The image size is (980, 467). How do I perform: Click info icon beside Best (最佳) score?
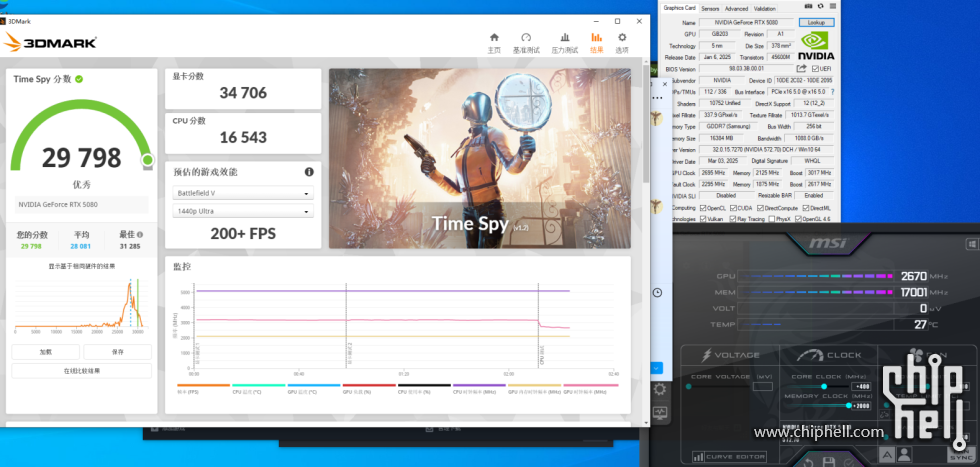tap(140, 235)
